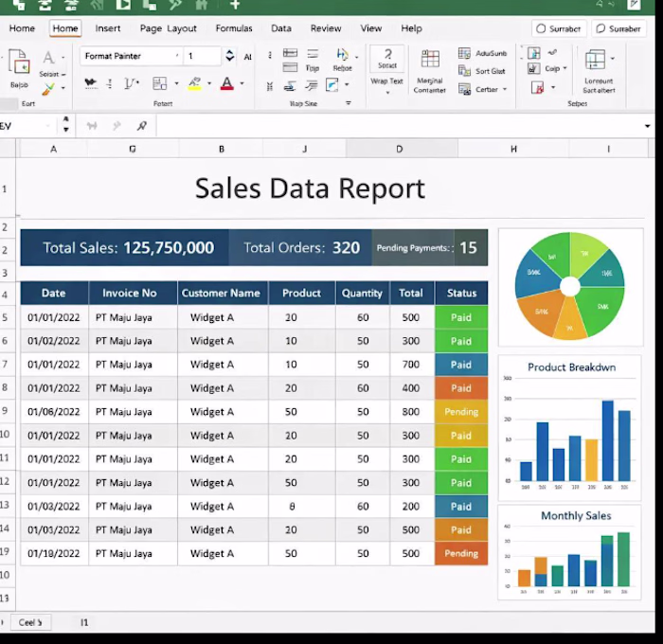Open the Page Layout ribbon tab
The height and width of the screenshot is (644, 663).
pyautogui.click(x=168, y=28)
